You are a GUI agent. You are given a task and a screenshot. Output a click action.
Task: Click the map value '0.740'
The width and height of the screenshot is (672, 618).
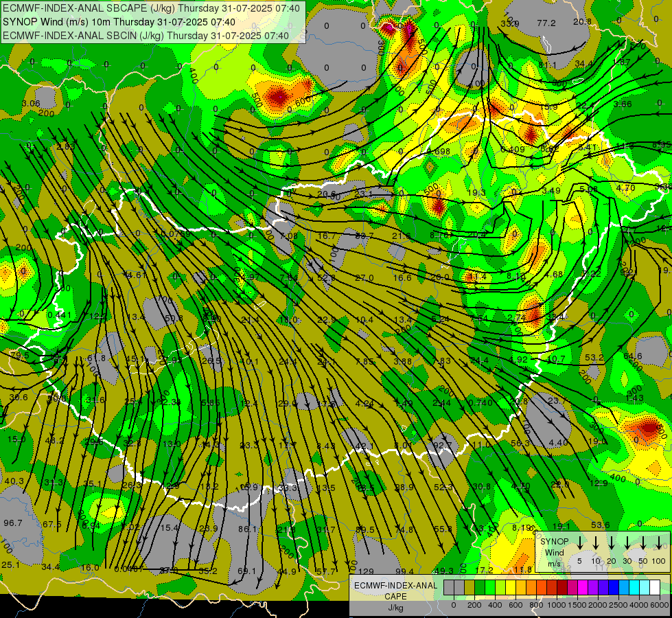(480, 402)
